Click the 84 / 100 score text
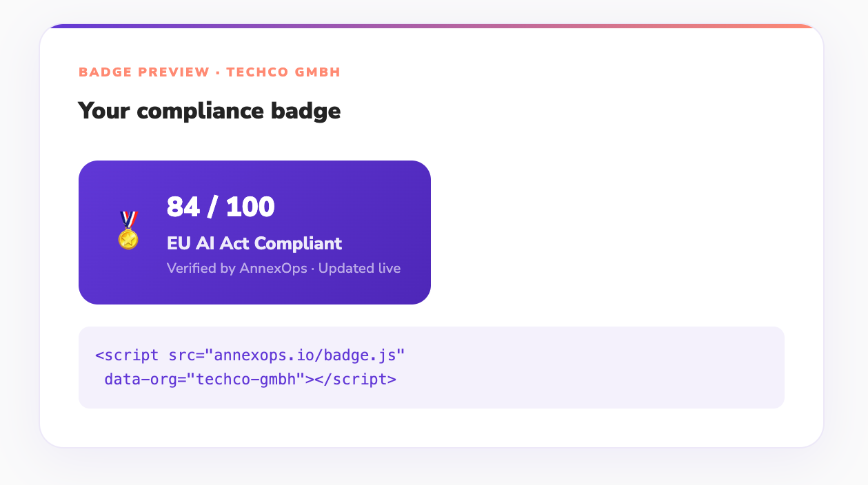Image resolution: width=868 pixels, height=485 pixels. [x=221, y=207]
